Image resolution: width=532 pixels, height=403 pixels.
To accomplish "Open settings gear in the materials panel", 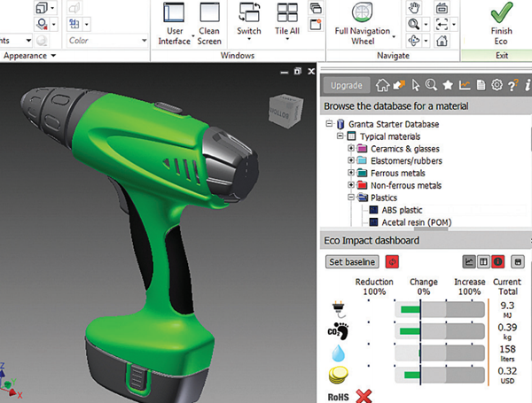I will tap(497, 86).
